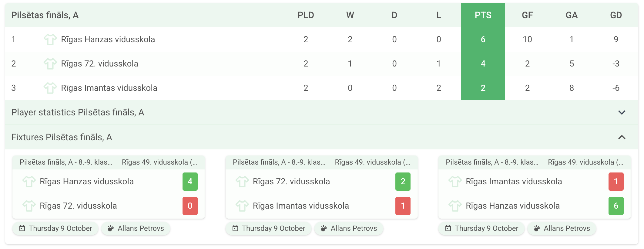
Task: Click the Player statistics Pilsētas fināls header text
Action: tap(78, 113)
